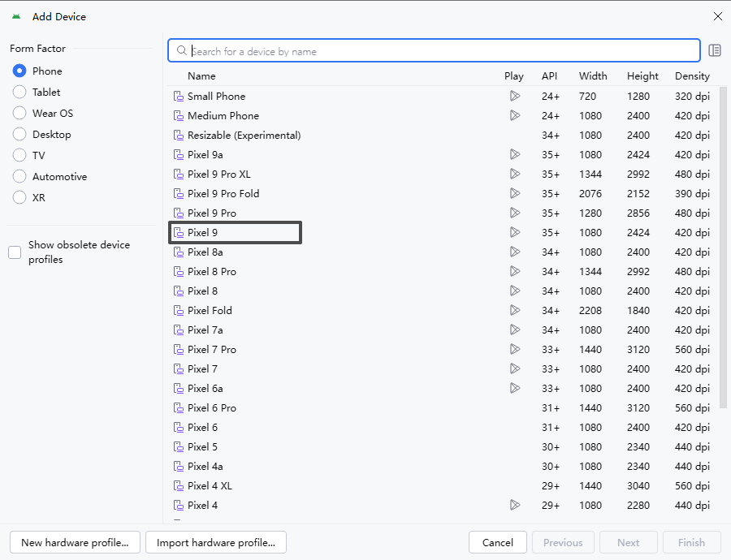The image size is (731, 560).
Task: Click the Next button
Action: pos(629,542)
